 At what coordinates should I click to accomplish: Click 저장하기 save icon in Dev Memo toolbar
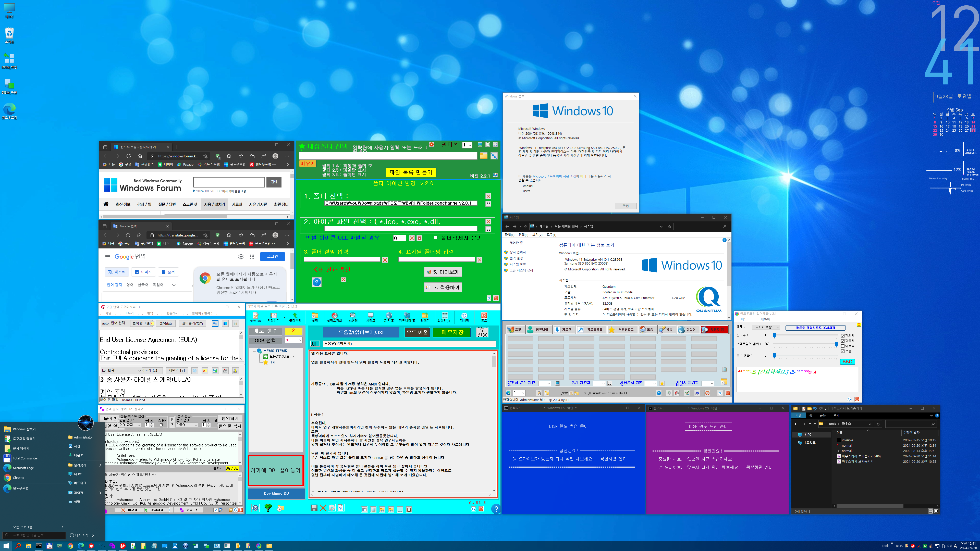coord(273,317)
